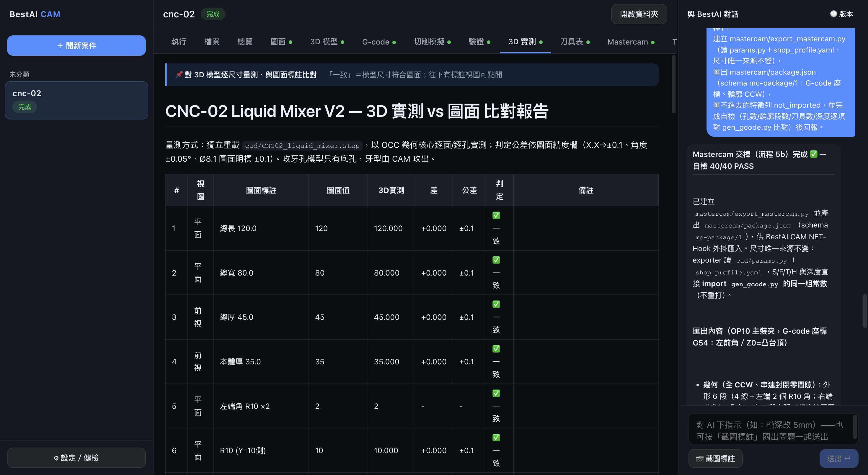Image resolution: width=868 pixels, height=475 pixels.
Task: Click the cad/CNC02_liquid_mixer.step file path
Action: point(302,146)
